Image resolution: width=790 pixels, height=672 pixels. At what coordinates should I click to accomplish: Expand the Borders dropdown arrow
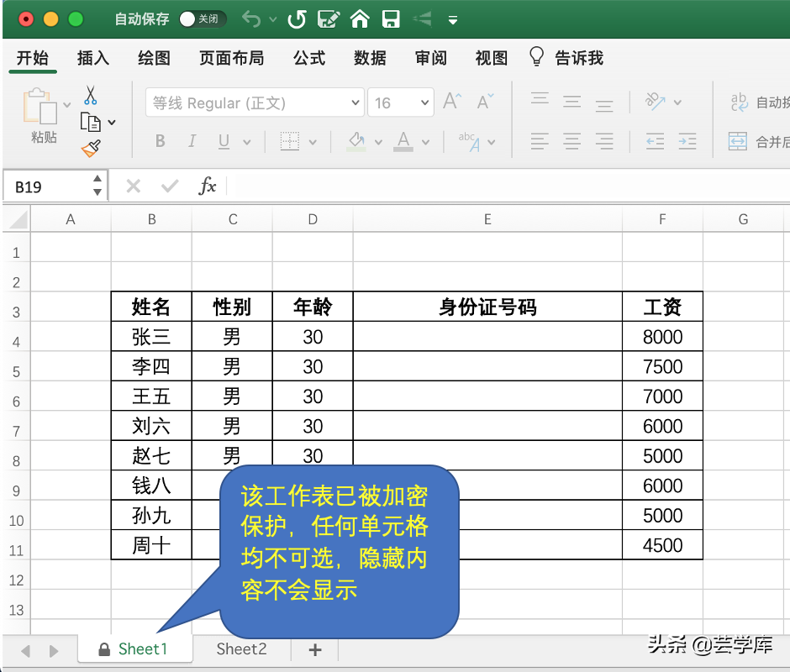pyautogui.click(x=313, y=143)
